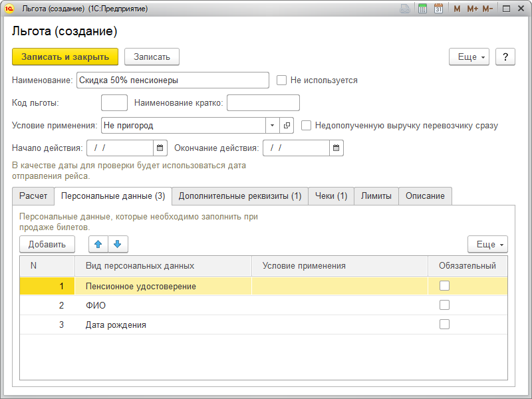Click the Код льготы input field
The image size is (532, 399).
click(x=114, y=103)
